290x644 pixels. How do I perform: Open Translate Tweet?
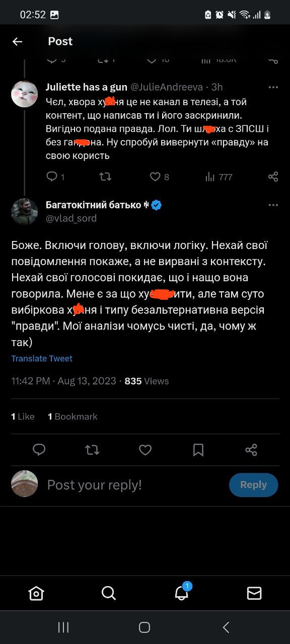[42, 358]
